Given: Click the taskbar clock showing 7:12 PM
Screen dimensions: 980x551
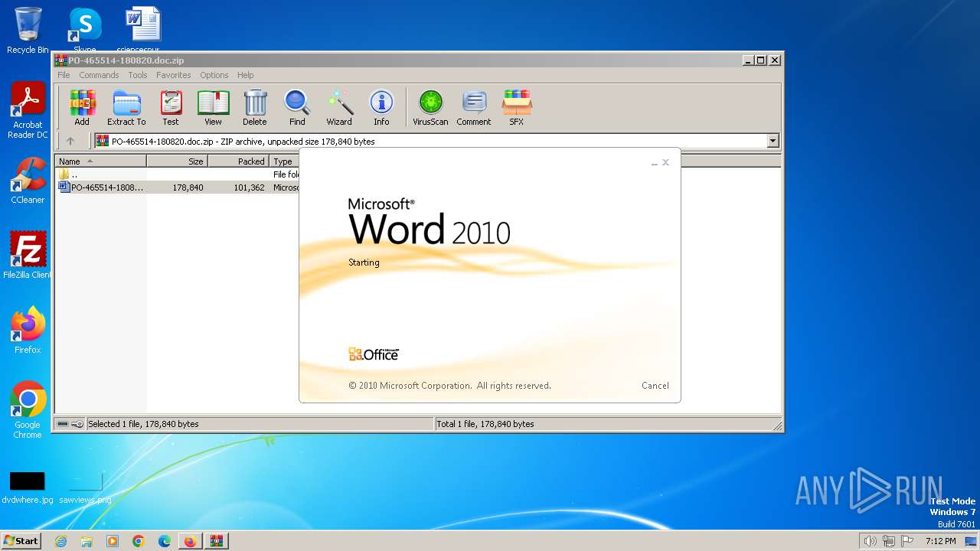Looking at the screenshot, I should 940,541.
